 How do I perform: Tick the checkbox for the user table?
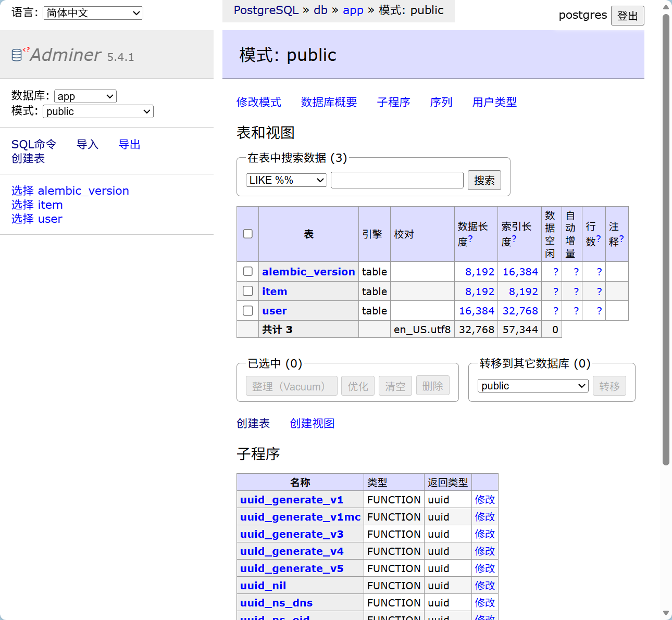[x=248, y=311]
